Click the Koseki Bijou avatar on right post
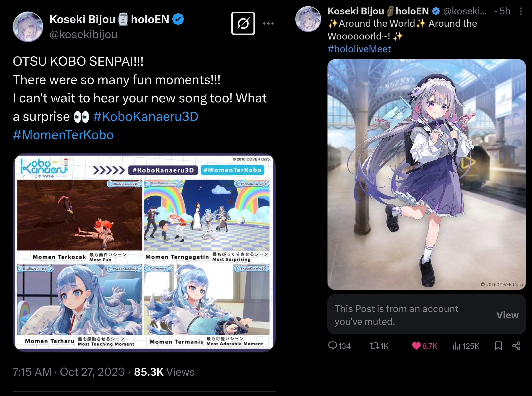Screen dimensions: 532x396 coord(308,19)
